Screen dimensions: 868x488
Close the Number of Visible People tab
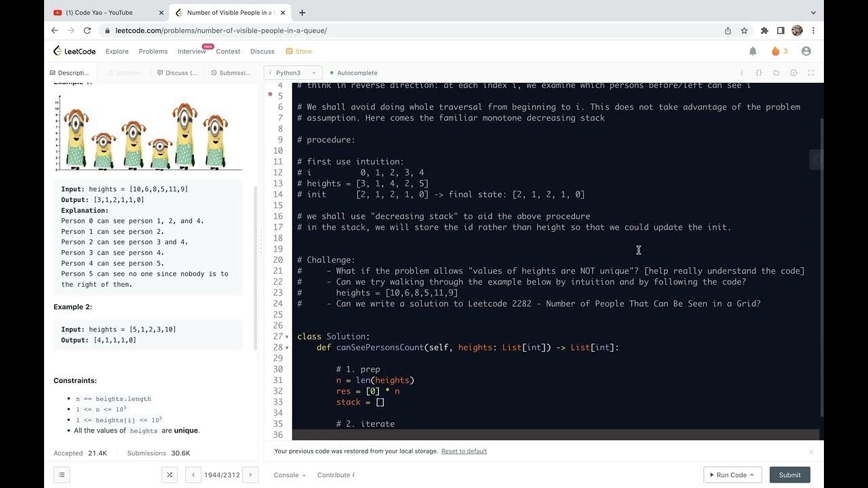pyautogui.click(x=283, y=12)
